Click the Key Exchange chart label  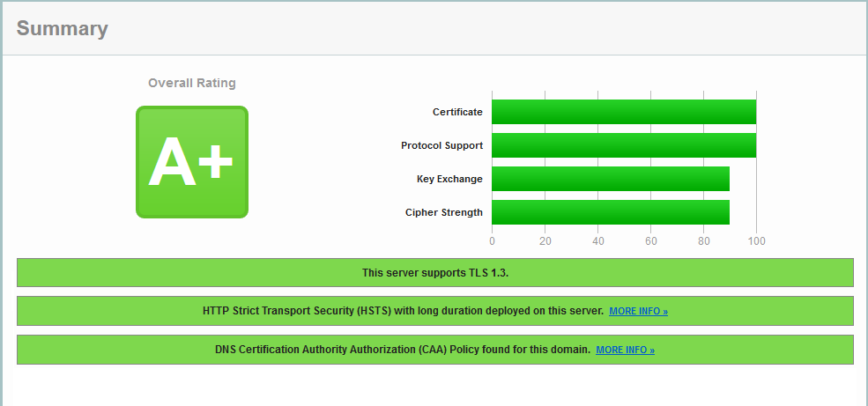coord(449,179)
